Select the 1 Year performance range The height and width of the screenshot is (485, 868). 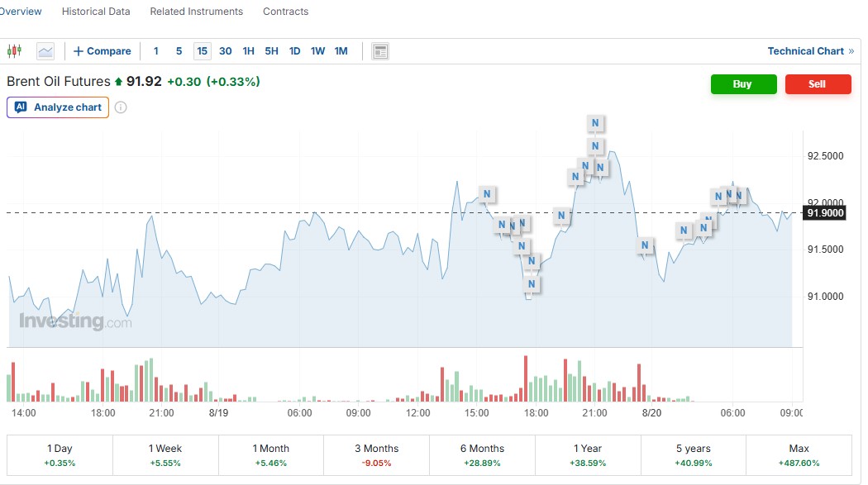pos(588,455)
